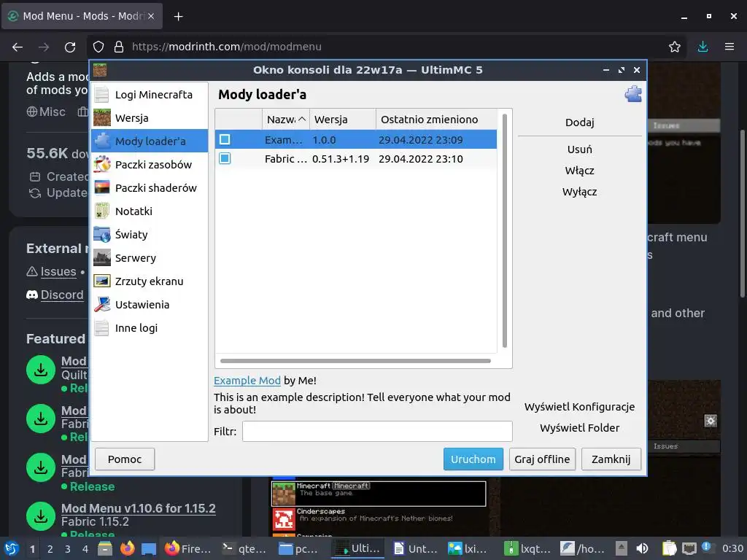Open Ustawienia settings icon
The width and height of the screenshot is (747, 560).
pos(101,304)
